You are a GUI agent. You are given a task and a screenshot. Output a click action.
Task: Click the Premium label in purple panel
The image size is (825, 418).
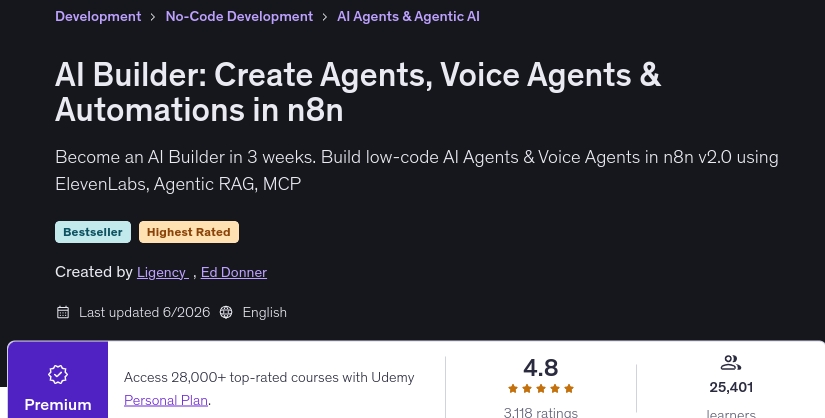click(x=58, y=405)
